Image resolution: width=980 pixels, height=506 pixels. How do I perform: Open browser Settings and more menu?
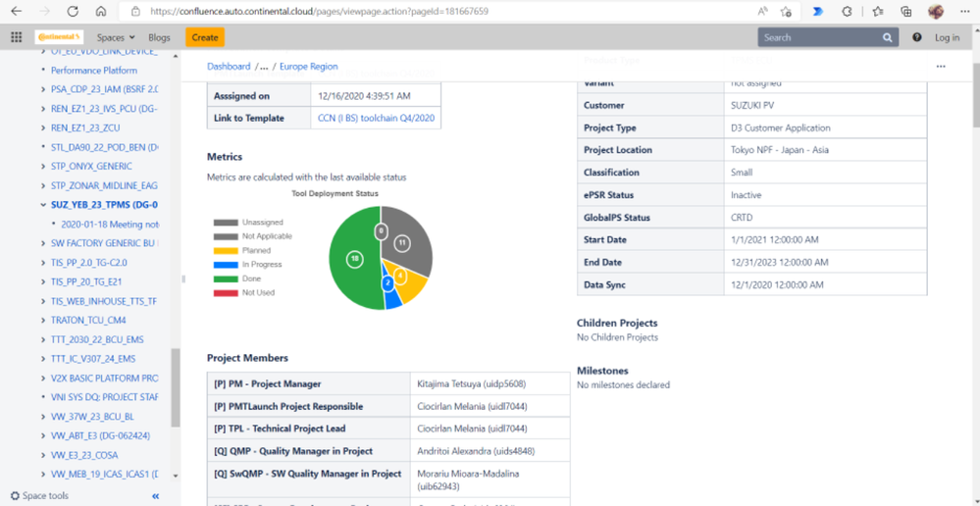coord(963,11)
